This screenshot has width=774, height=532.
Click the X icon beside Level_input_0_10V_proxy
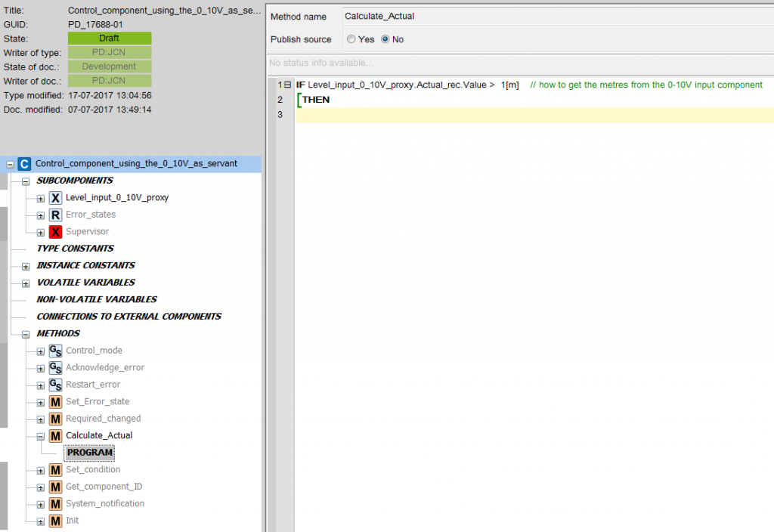point(55,198)
